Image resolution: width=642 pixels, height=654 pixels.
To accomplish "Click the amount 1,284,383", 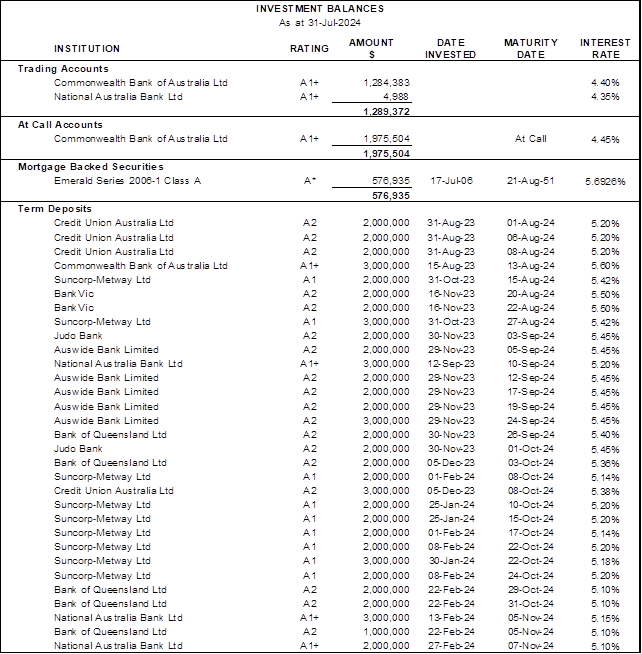I will pos(387,83).
